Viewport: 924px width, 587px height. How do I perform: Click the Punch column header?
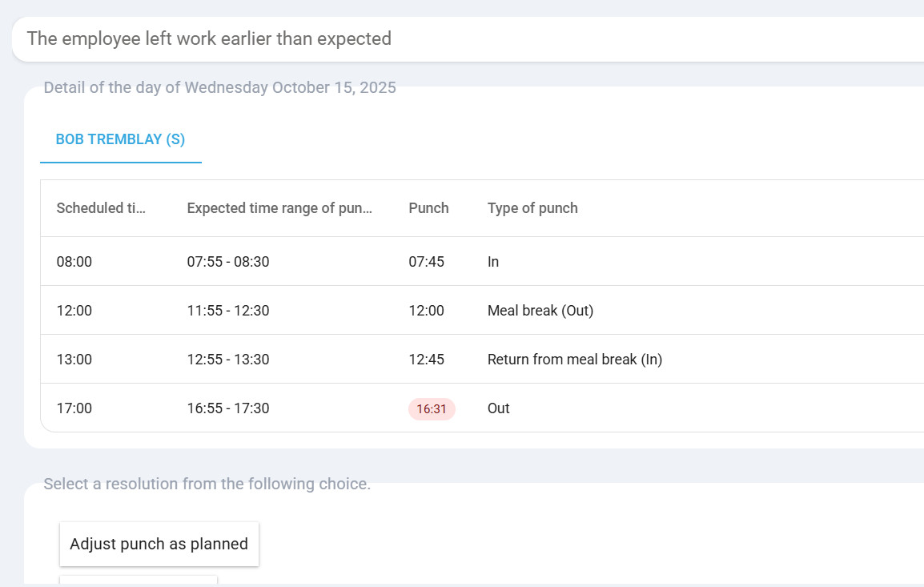coord(428,208)
